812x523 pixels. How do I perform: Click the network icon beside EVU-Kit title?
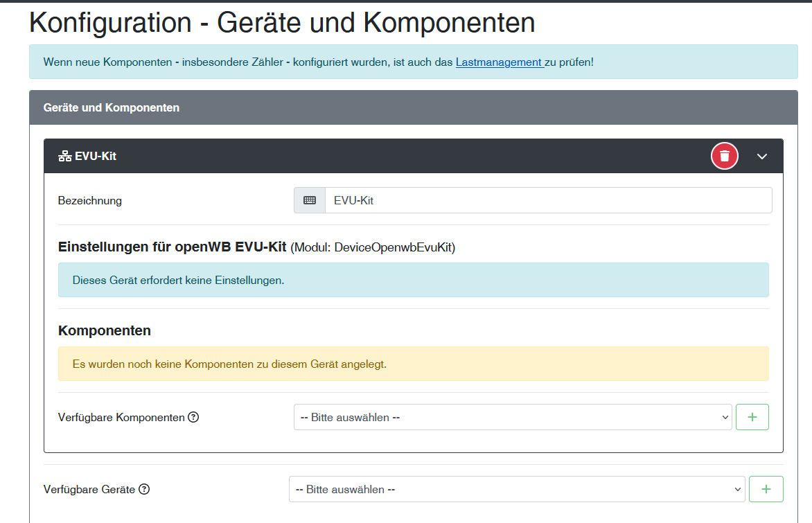tap(65, 157)
